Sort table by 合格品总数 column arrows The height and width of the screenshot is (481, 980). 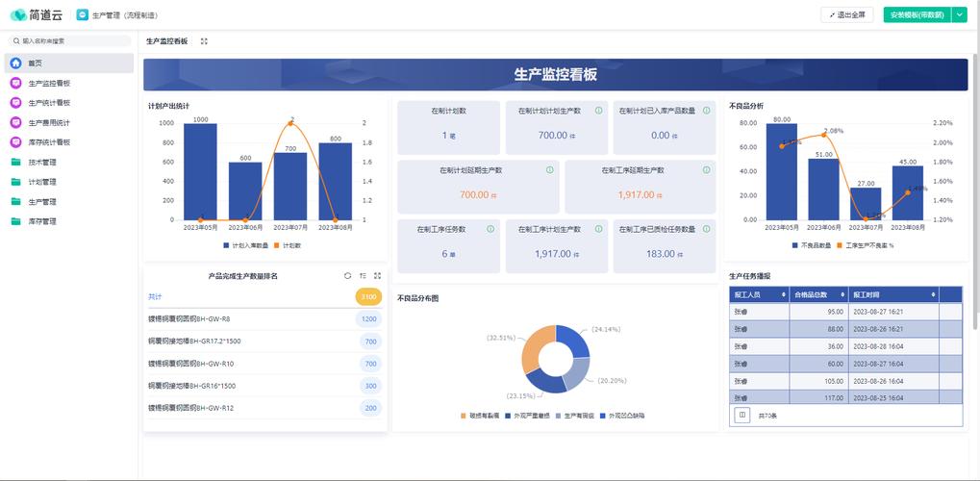point(842,294)
